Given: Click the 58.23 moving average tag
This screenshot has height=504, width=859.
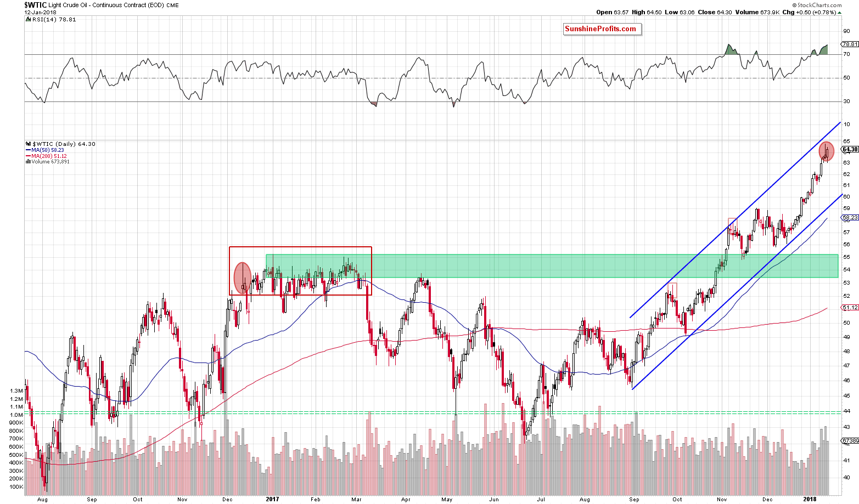Looking at the screenshot, I should (x=850, y=218).
